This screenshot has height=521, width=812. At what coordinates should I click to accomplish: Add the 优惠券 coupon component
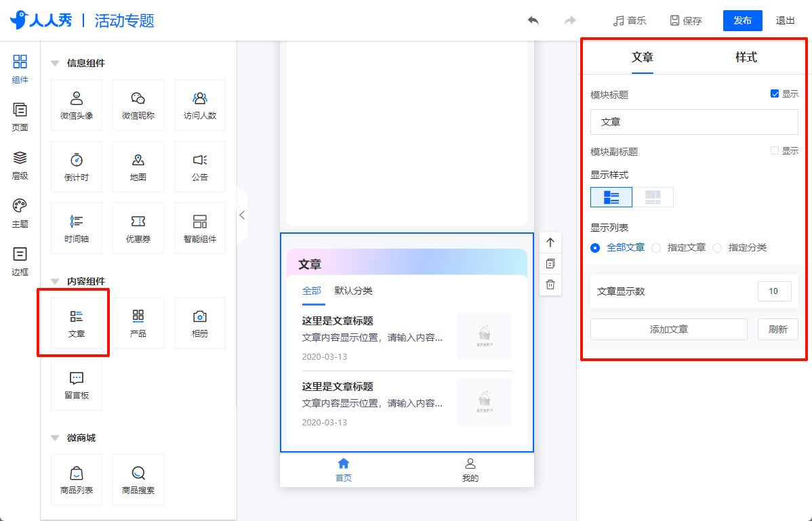[138, 228]
